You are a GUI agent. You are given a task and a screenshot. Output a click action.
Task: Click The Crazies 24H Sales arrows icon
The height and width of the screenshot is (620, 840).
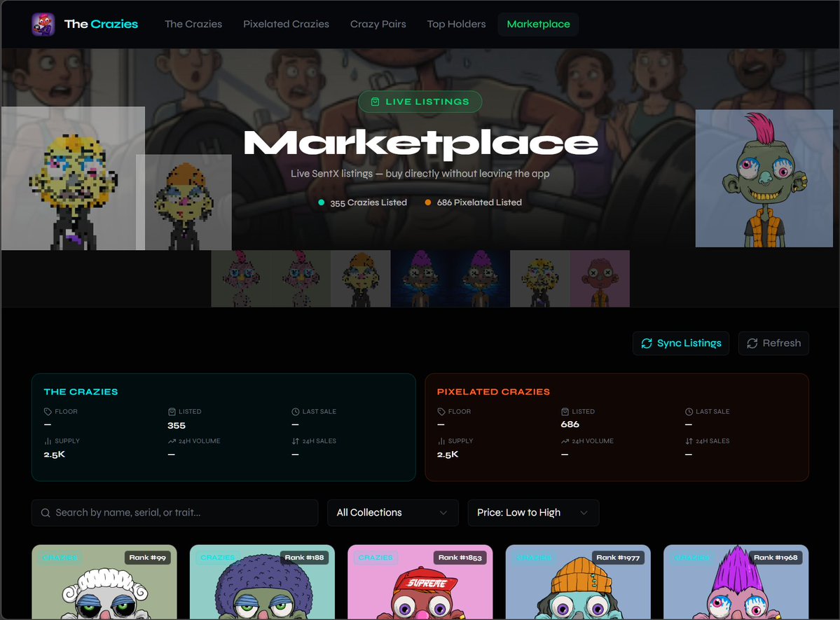pyautogui.click(x=295, y=441)
